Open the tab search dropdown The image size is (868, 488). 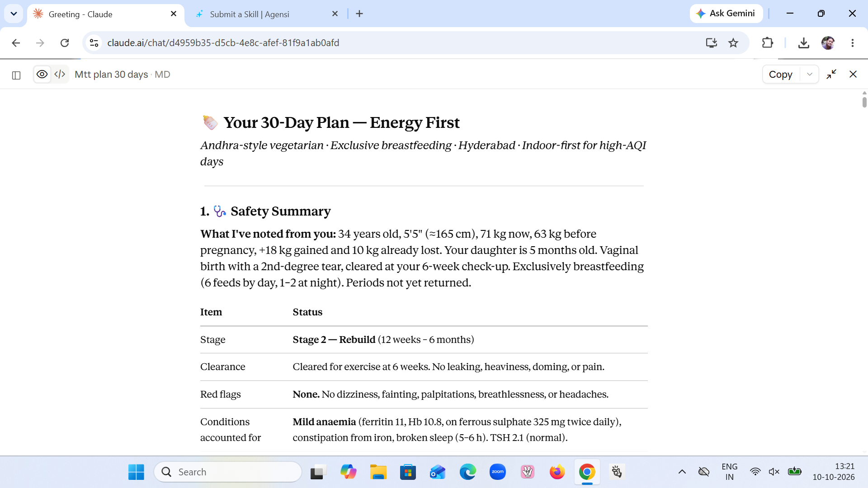[14, 14]
